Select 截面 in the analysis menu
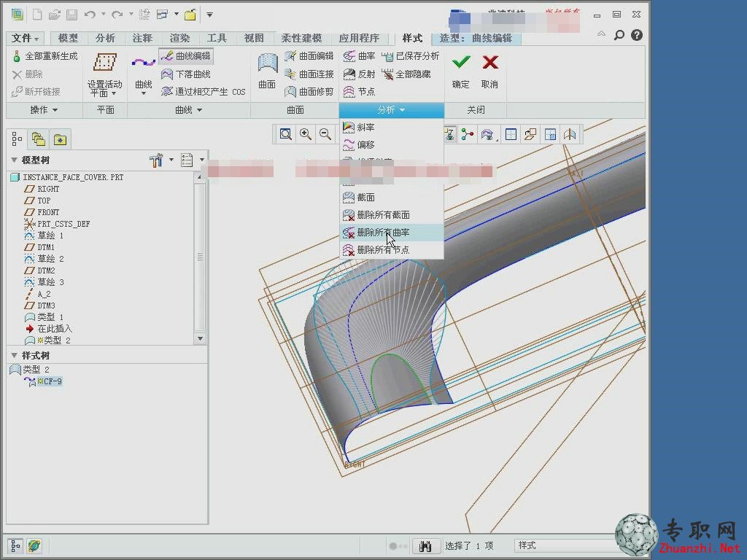747x560 pixels. (391, 197)
